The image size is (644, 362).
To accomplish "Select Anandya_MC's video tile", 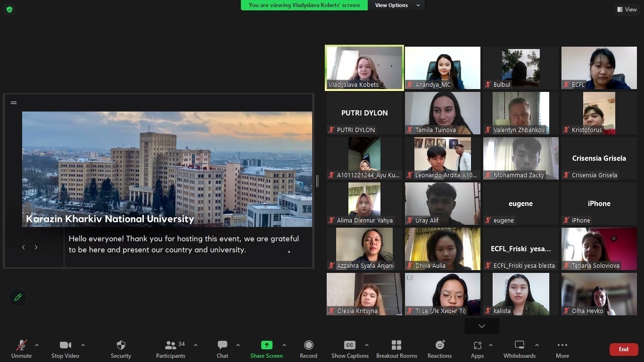I will point(443,68).
